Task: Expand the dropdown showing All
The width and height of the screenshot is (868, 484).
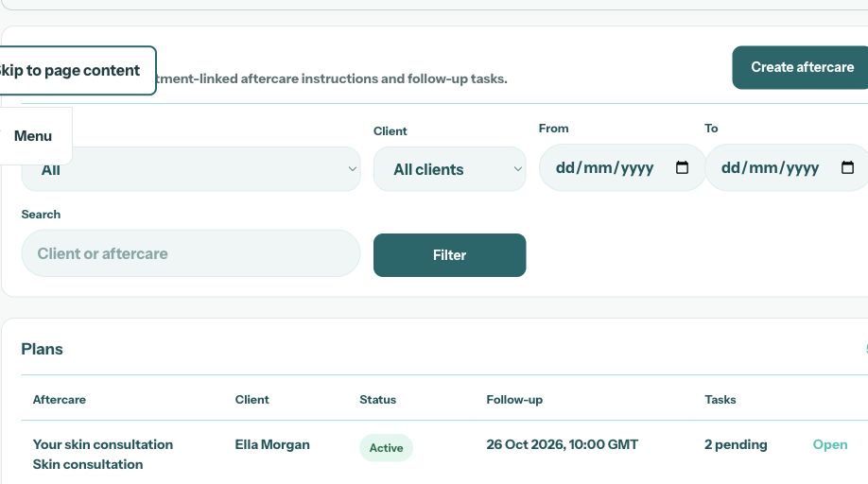Action: 190,168
